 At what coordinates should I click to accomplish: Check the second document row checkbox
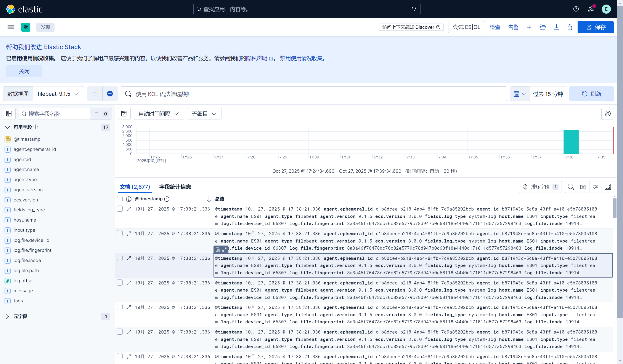[120, 233]
